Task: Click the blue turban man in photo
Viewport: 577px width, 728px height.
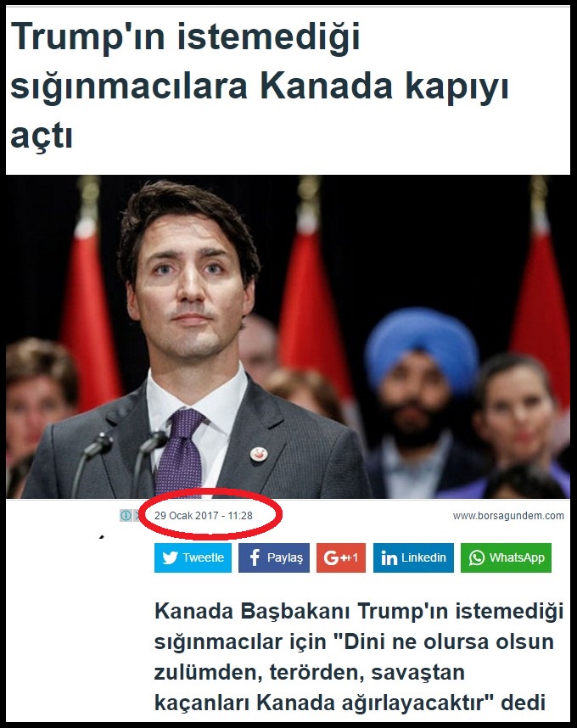Action: click(x=420, y=400)
